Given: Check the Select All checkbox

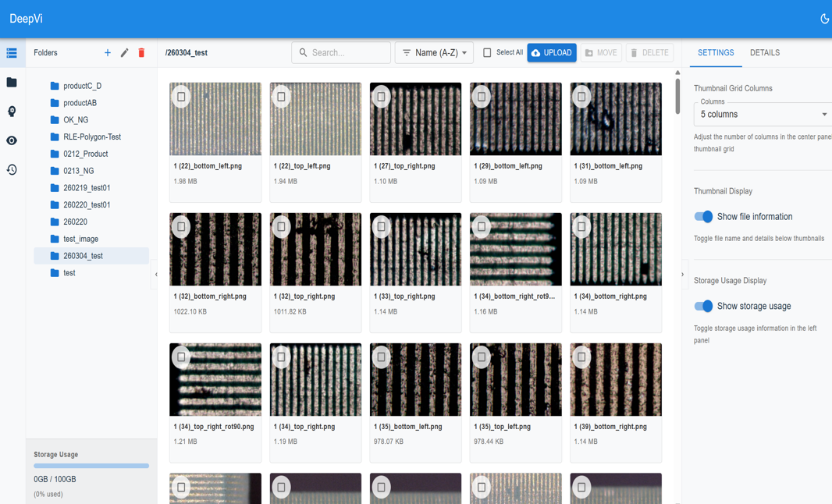Looking at the screenshot, I should click(487, 53).
